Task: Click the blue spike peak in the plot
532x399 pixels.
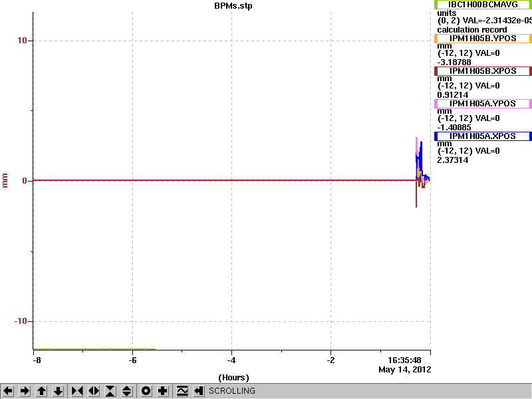Action: coord(422,142)
